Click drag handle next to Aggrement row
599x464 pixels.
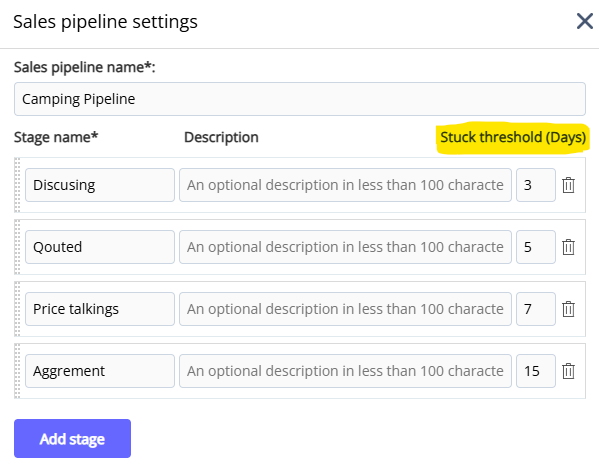coord(17,371)
